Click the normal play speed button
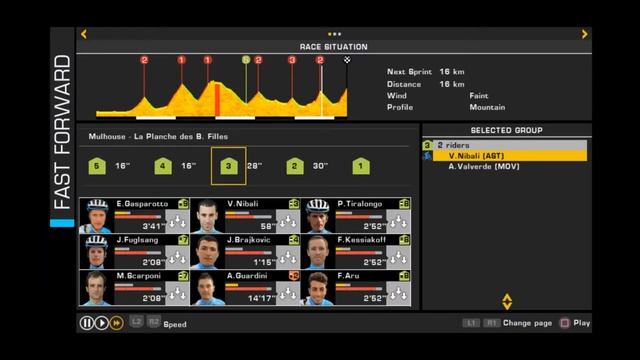Screen dimensions: 640x360 pyautogui.click(x=102, y=323)
